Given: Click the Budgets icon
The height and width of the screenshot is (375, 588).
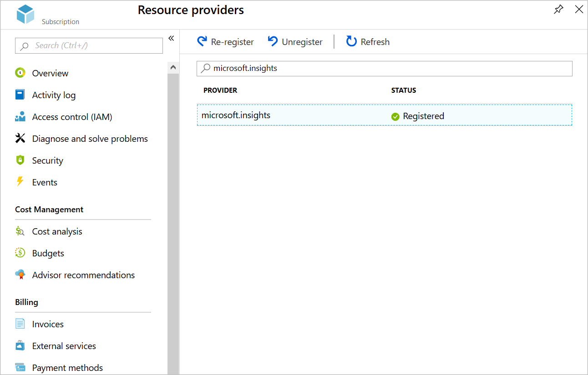Looking at the screenshot, I should click(20, 253).
